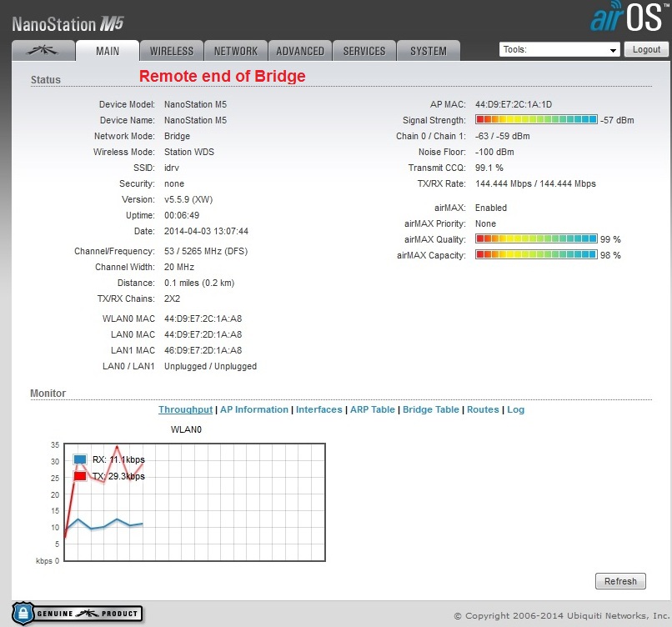Click the blue RX legend swatch

pos(80,459)
